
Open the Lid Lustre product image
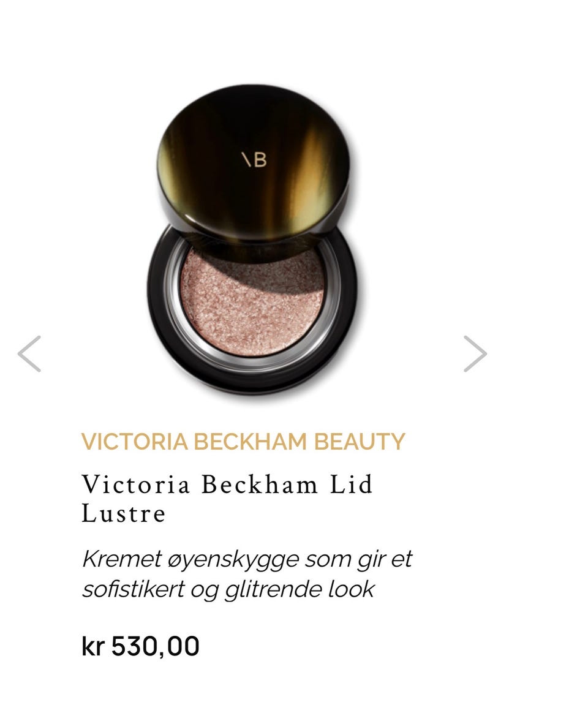[253, 241]
